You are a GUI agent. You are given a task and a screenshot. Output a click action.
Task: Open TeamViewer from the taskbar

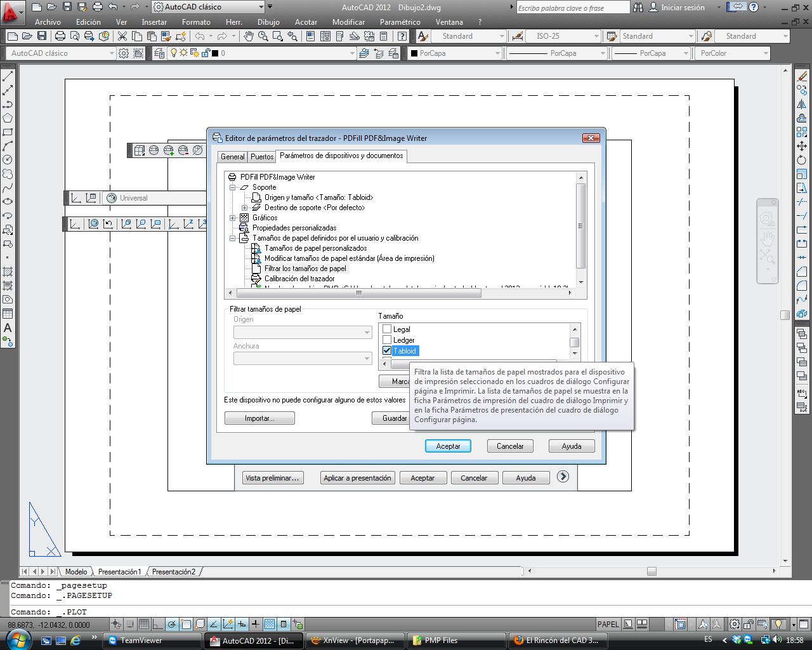click(x=152, y=640)
